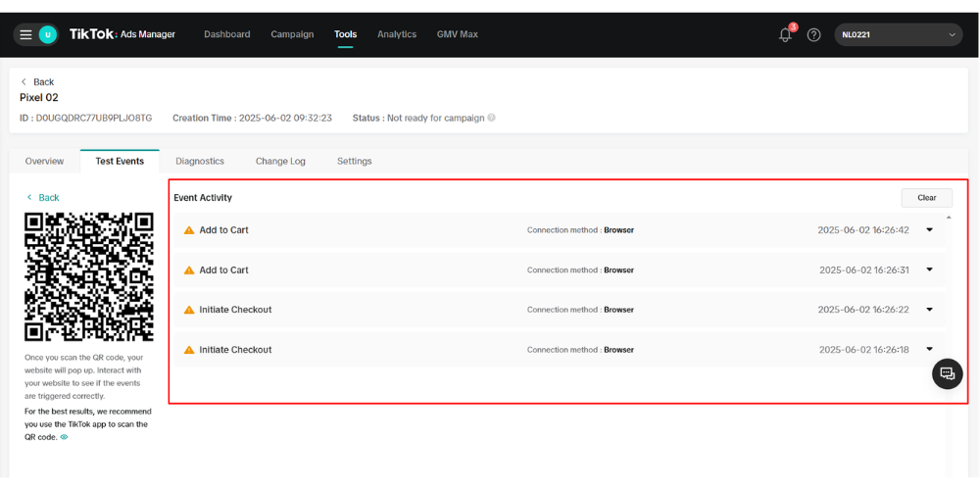
Task: Go Back from the Pixel 02 page
Action: click(37, 82)
